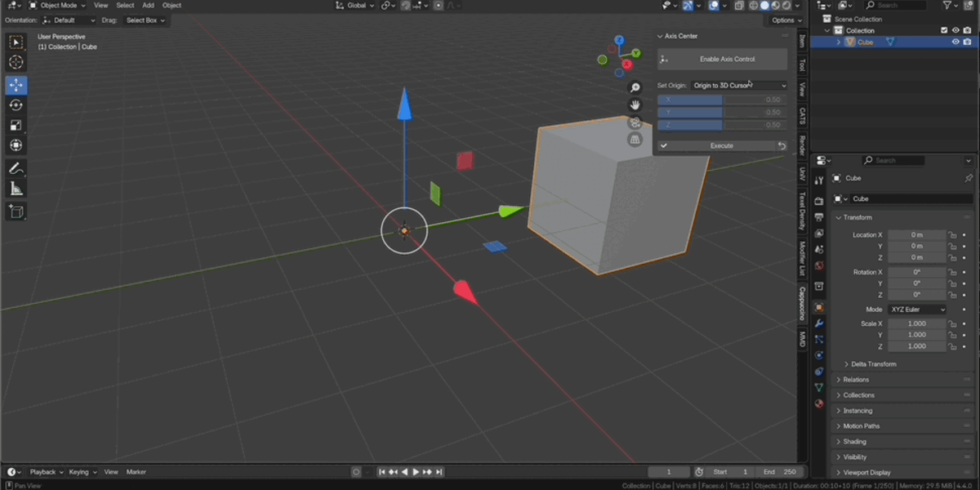Lock the Location X property
This screenshot has height=490, width=980.
pyautogui.click(x=952, y=235)
